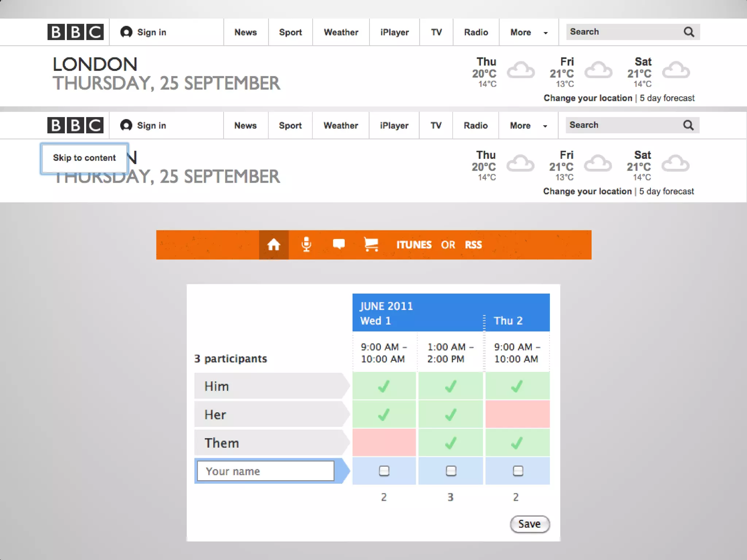Click the shopping cart icon
The height and width of the screenshot is (560, 747).
click(371, 244)
